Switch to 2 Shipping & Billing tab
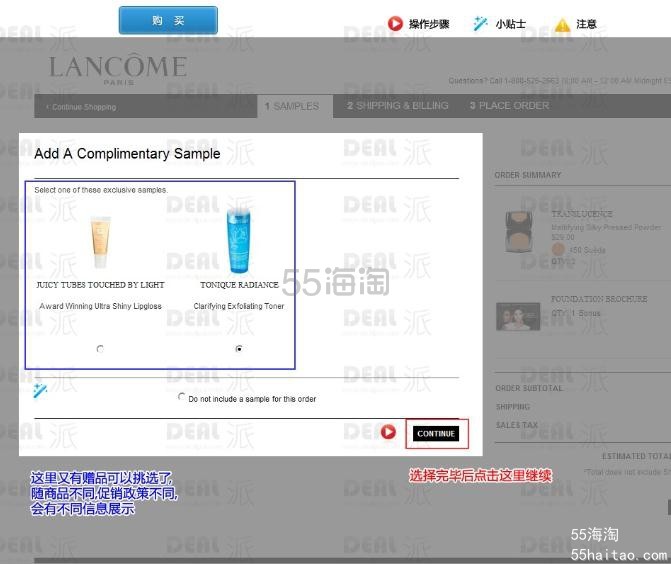This screenshot has width=671, height=564. [x=398, y=106]
